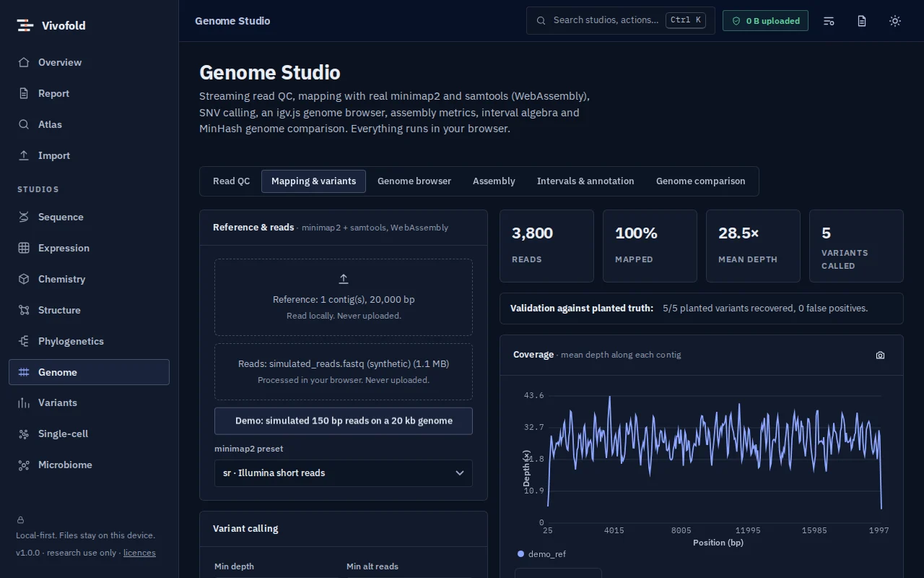Open the Variants studio
The width and height of the screenshot is (924, 578).
pyautogui.click(x=89, y=402)
